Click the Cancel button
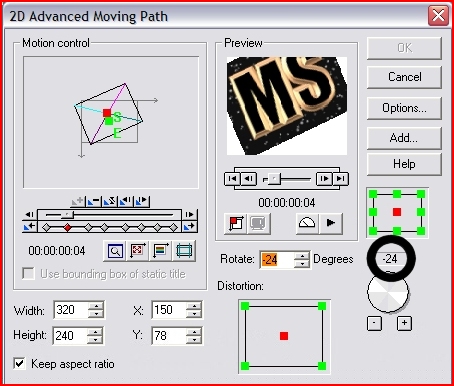The height and width of the screenshot is (386, 454). (x=404, y=77)
